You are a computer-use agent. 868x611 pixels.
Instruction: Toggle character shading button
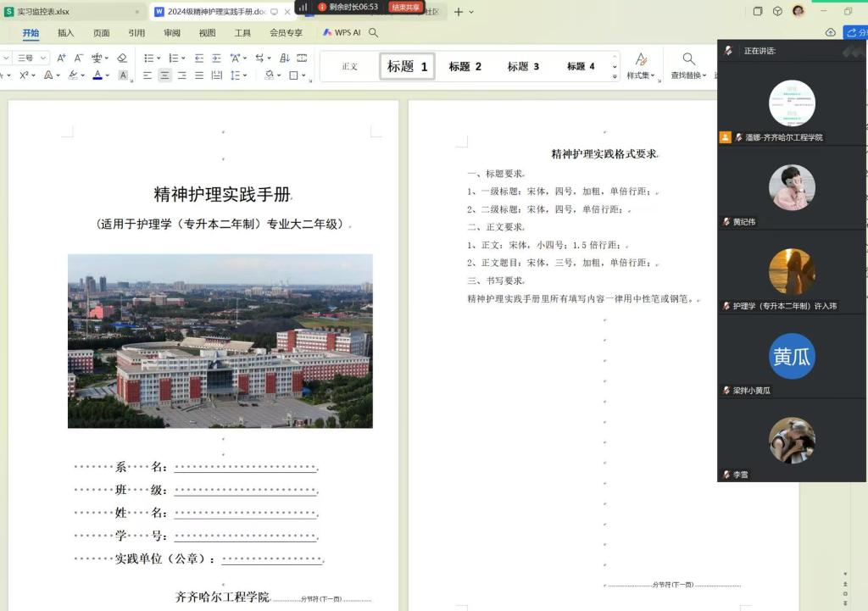tap(123, 75)
